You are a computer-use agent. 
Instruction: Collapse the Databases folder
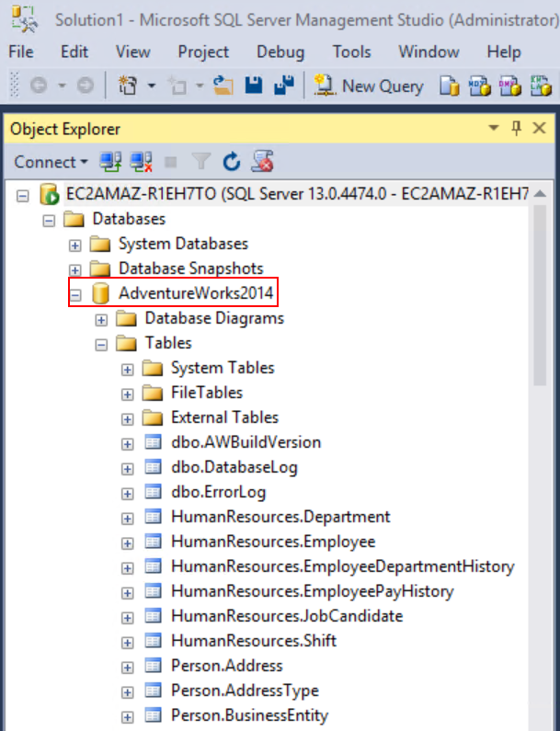tap(49, 221)
